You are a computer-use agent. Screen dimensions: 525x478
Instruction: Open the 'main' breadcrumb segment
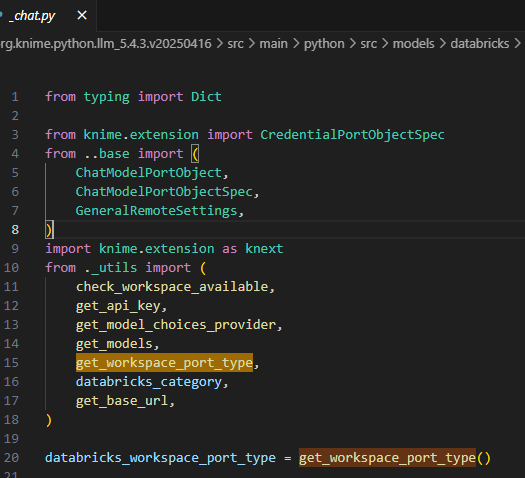click(274, 44)
